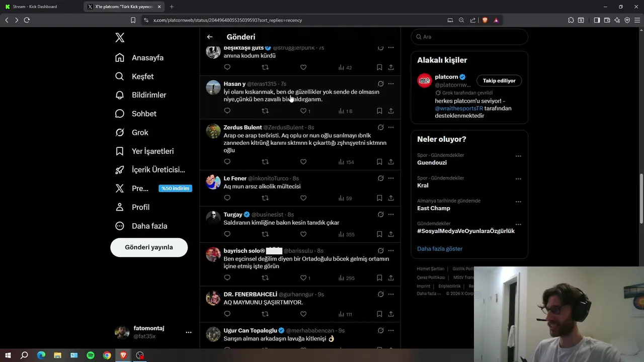644x362 pixels.
Task: Open Grok action on Turgay's post
Action: [381, 215]
